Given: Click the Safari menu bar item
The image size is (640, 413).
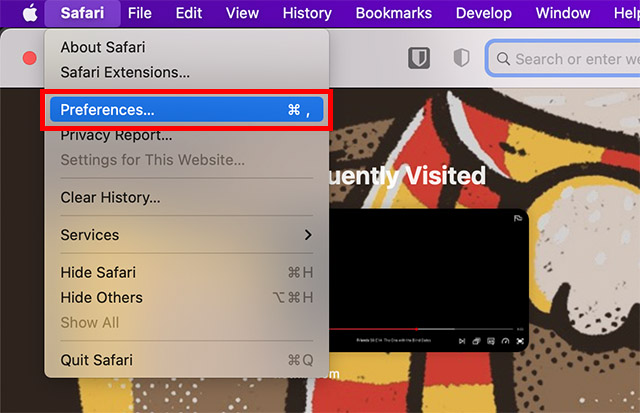Looking at the screenshot, I should 82,13.
